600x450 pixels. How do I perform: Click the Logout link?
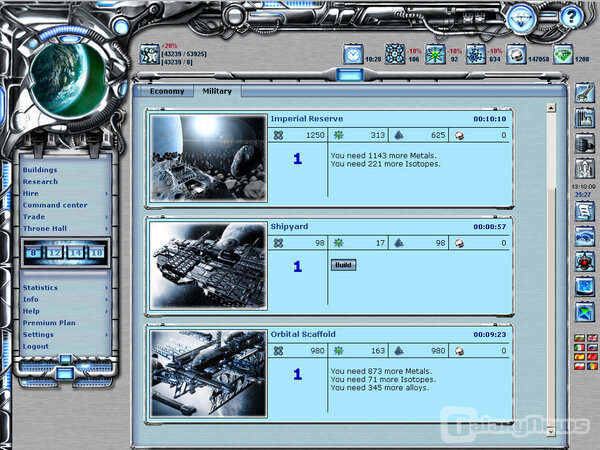tap(36, 346)
